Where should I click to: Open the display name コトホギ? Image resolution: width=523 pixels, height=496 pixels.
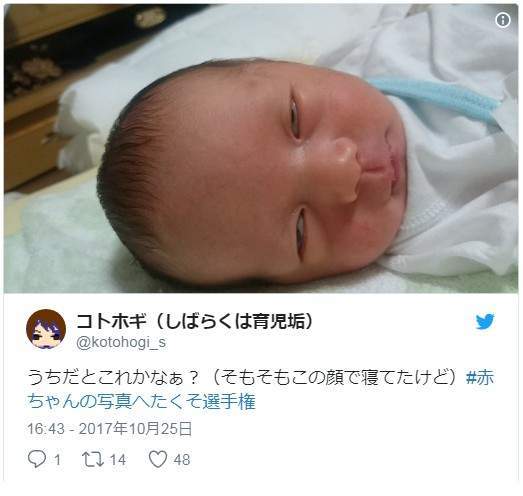pyautogui.click(x=111, y=322)
